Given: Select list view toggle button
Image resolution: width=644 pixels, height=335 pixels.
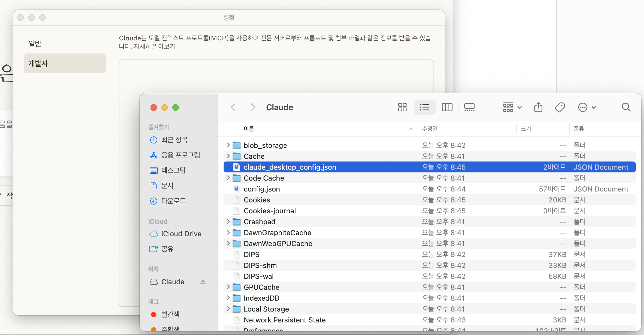Looking at the screenshot, I should 425,107.
